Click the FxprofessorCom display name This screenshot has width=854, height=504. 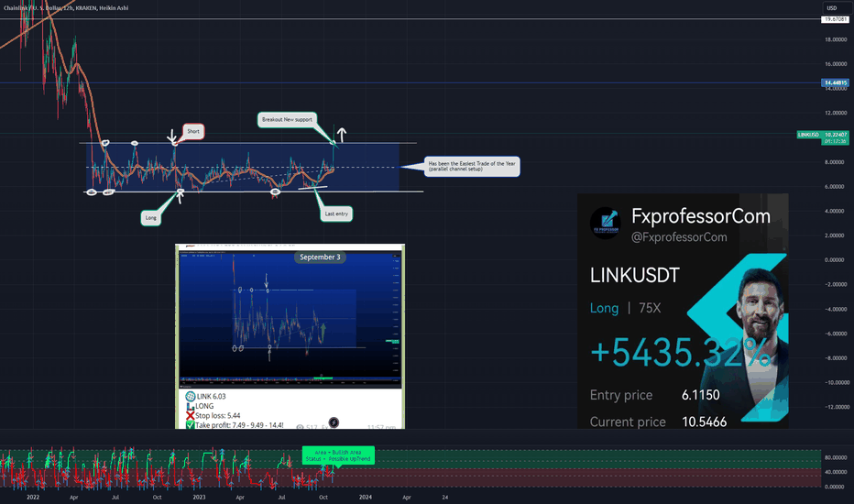point(700,216)
